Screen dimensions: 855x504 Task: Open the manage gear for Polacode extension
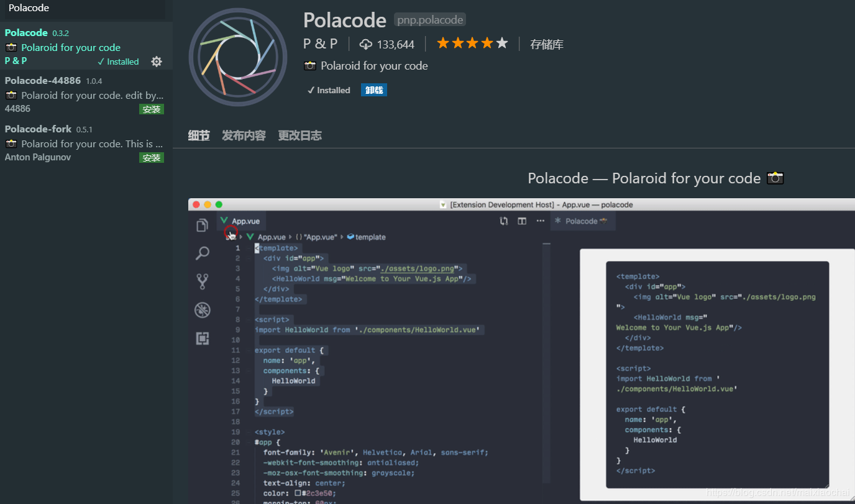(x=157, y=62)
